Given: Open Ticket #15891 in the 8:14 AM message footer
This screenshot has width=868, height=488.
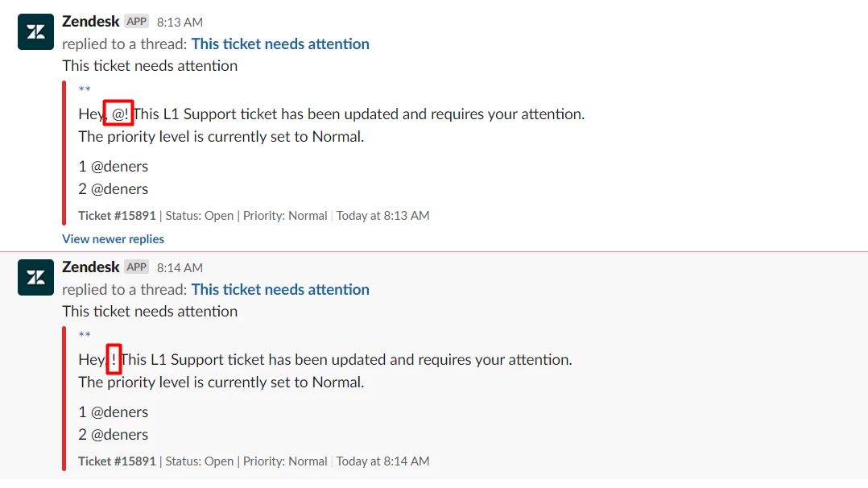Looking at the screenshot, I should point(117,461).
